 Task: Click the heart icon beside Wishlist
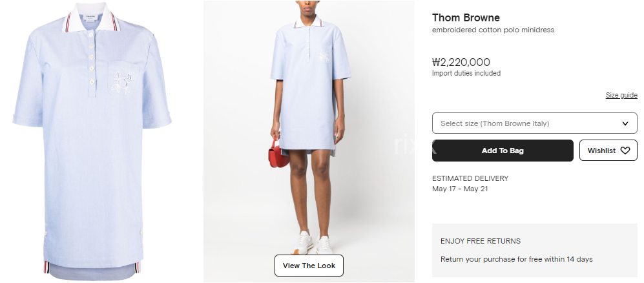click(x=625, y=151)
